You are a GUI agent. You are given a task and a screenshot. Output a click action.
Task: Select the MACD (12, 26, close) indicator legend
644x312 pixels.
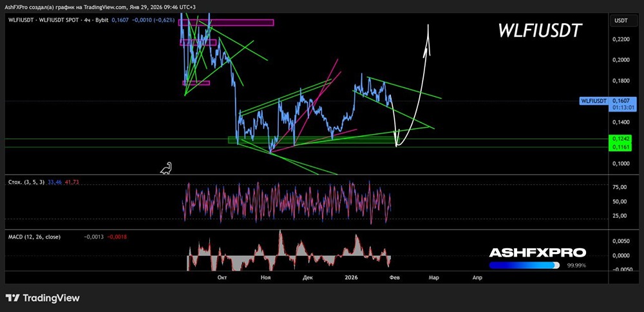point(33,237)
